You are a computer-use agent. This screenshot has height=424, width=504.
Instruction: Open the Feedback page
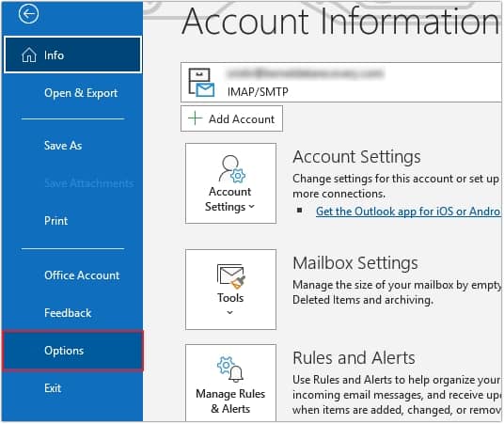[x=68, y=313]
